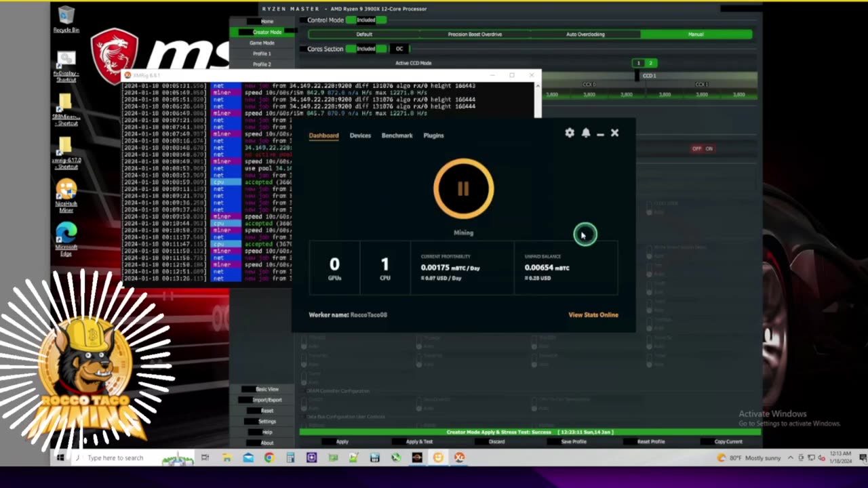Select Profile 2 in Ryzen Master sidebar

(x=262, y=64)
